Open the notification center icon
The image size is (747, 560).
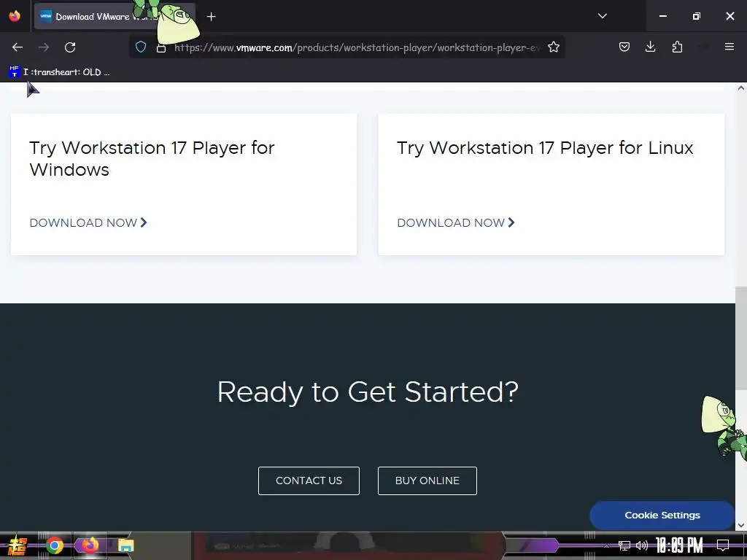(723, 545)
